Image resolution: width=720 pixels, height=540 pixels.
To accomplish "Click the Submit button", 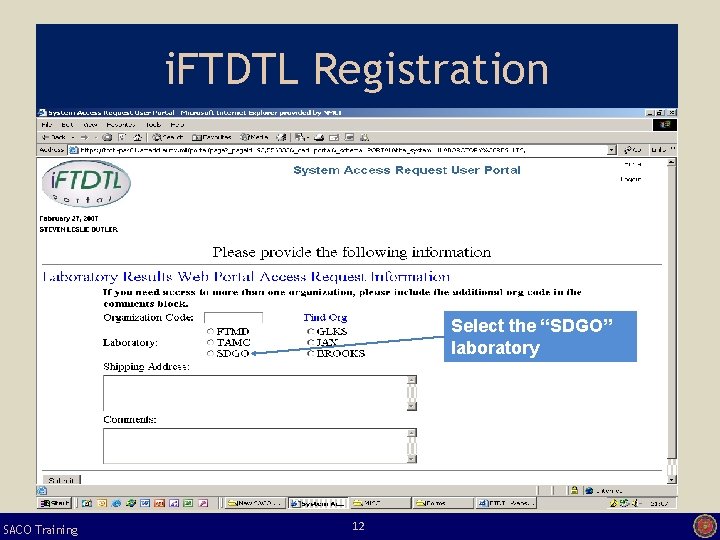I will tap(61, 480).
